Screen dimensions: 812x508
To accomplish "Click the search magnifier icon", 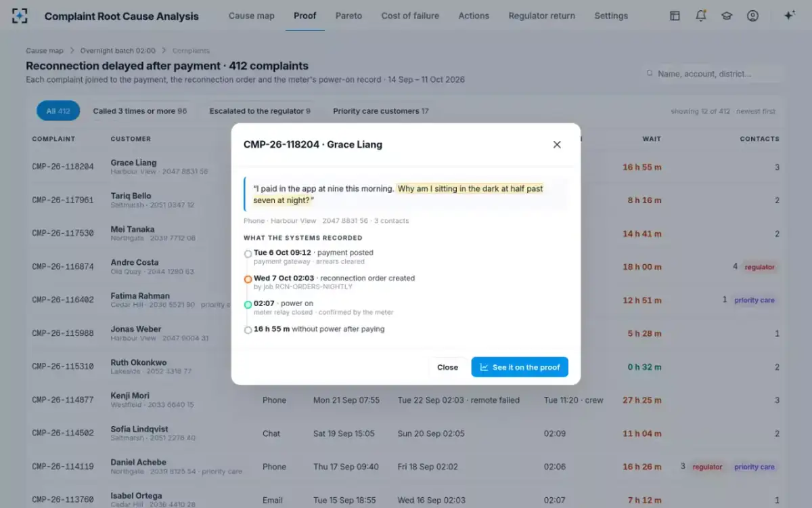I will (x=650, y=73).
